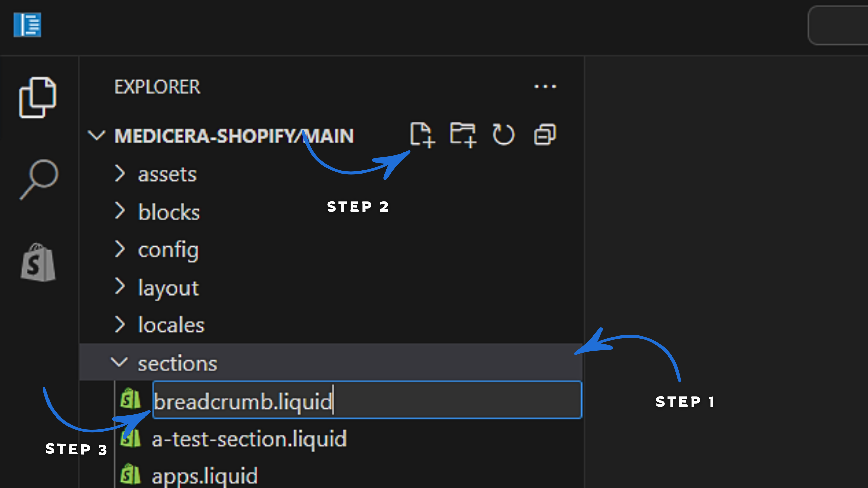
Task: Click the MEDICERA-SHOPIFY/MAIN header title
Action: [x=234, y=136]
